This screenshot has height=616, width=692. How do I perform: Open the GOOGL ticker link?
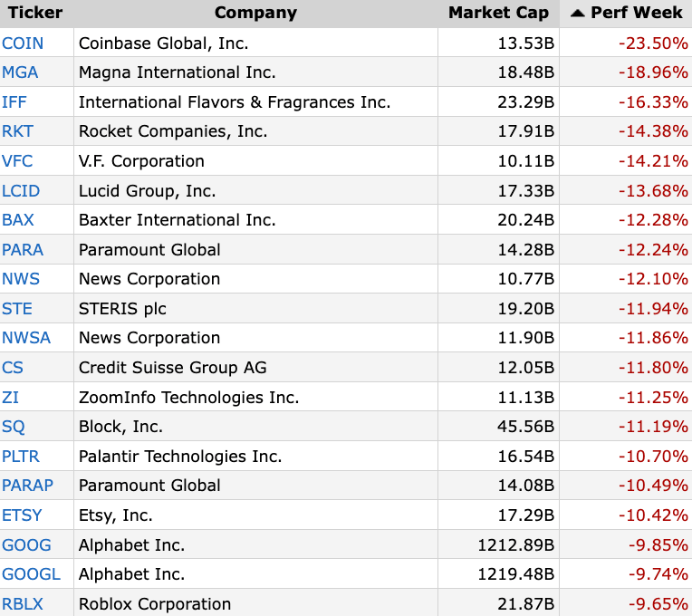pos(31,574)
